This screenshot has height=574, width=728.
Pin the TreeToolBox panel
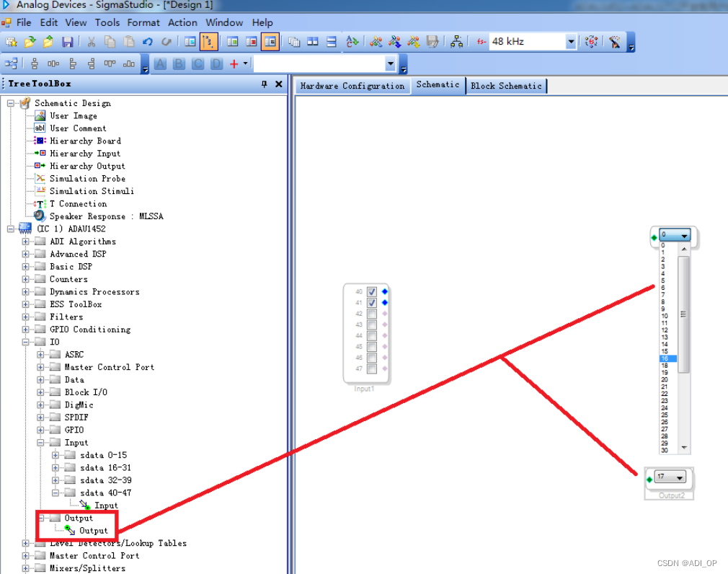(x=265, y=84)
